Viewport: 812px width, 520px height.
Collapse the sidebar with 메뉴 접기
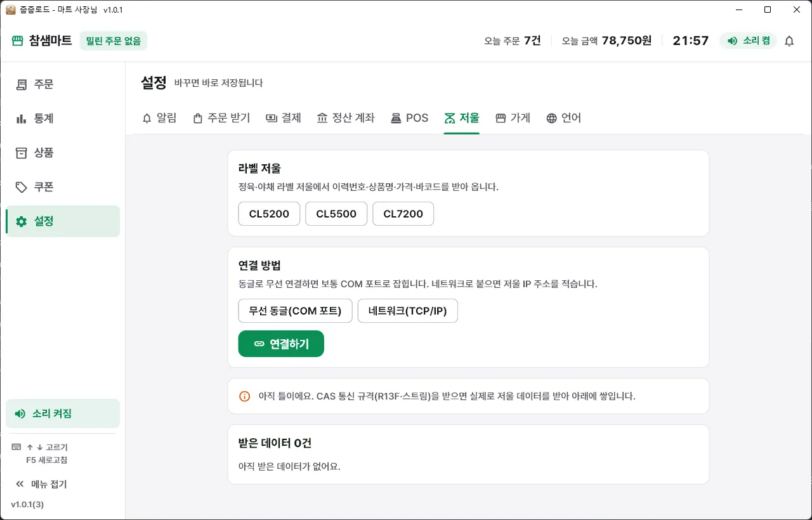pyautogui.click(x=41, y=484)
